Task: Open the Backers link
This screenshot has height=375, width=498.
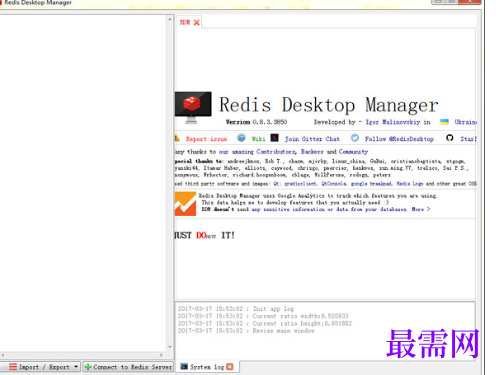Action: (x=312, y=152)
